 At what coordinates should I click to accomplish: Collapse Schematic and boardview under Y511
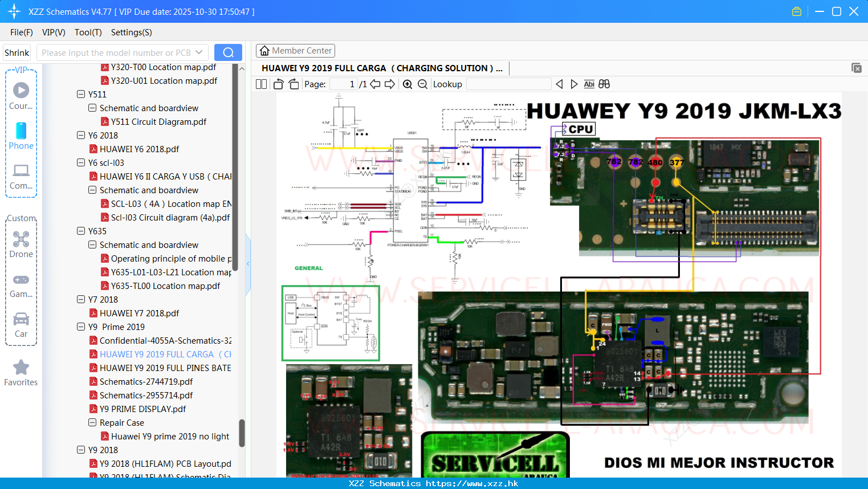(x=92, y=108)
